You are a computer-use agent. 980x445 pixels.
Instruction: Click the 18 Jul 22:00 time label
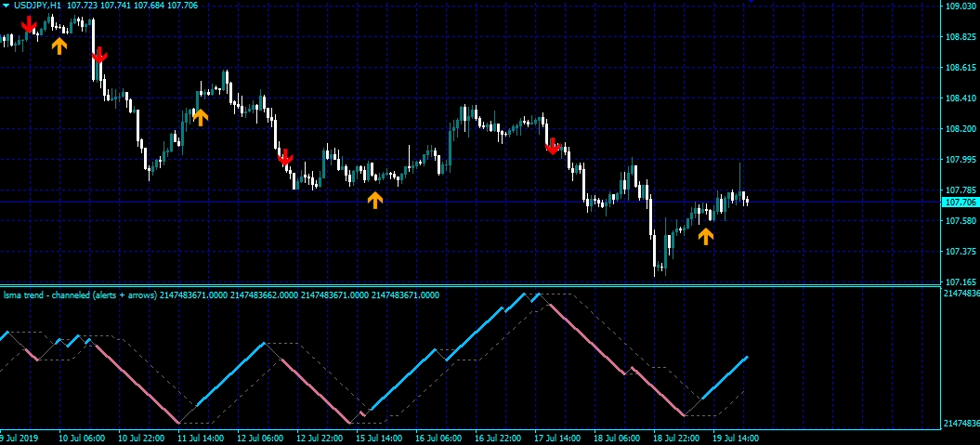tap(676, 438)
